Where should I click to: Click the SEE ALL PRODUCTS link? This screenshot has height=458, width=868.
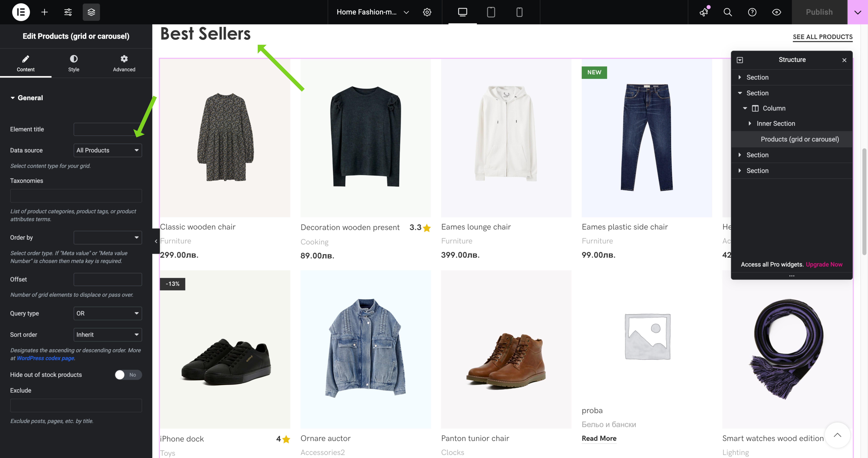click(x=823, y=37)
